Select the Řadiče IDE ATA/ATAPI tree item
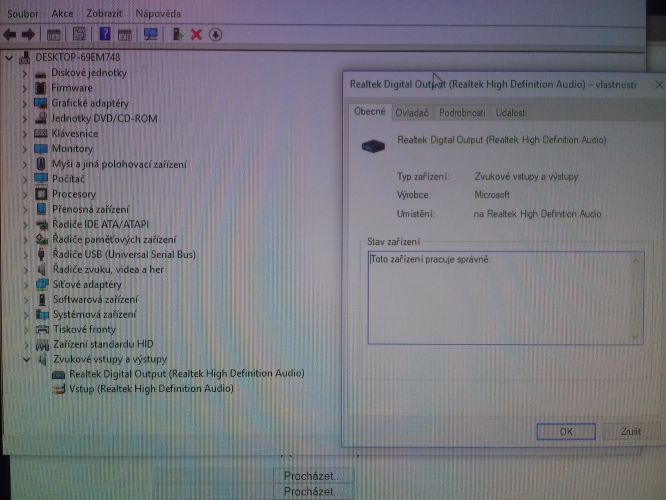666x500 pixels. [100, 224]
